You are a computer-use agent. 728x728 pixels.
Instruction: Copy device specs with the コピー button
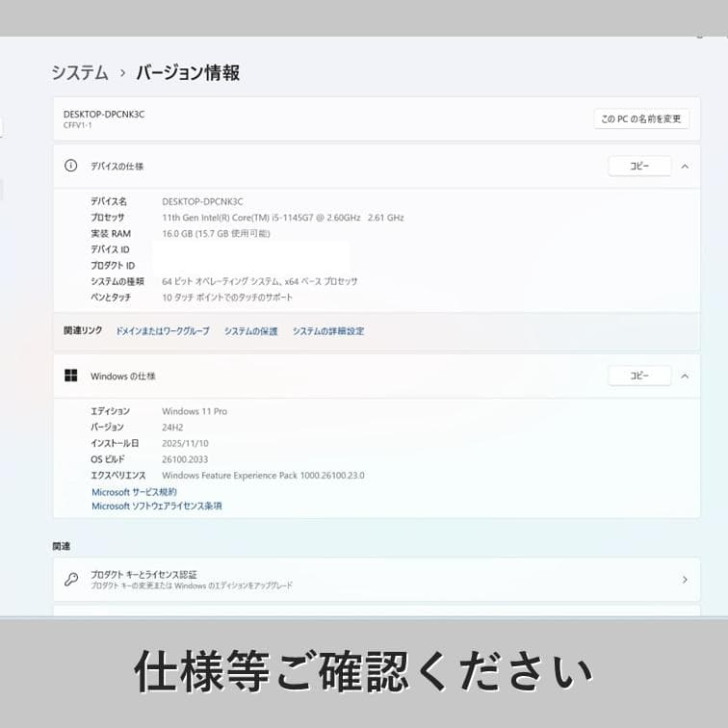tap(639, 167)
